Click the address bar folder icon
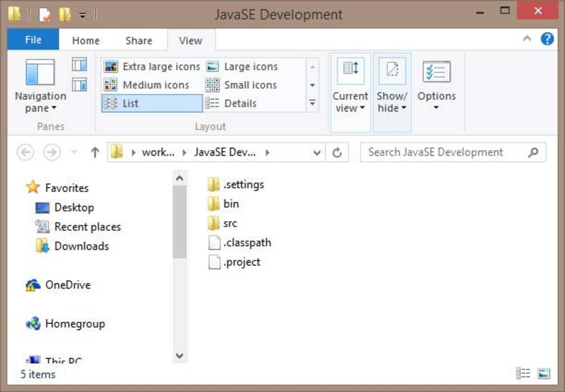Viewport: 565px width, 392px height. click(x=116, y=152)
